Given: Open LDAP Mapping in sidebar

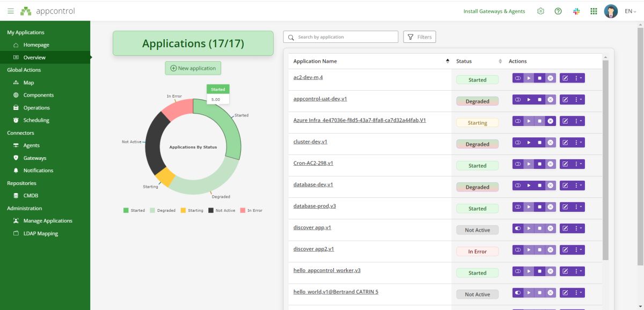Looking at the screenshot, I should 40,233.
